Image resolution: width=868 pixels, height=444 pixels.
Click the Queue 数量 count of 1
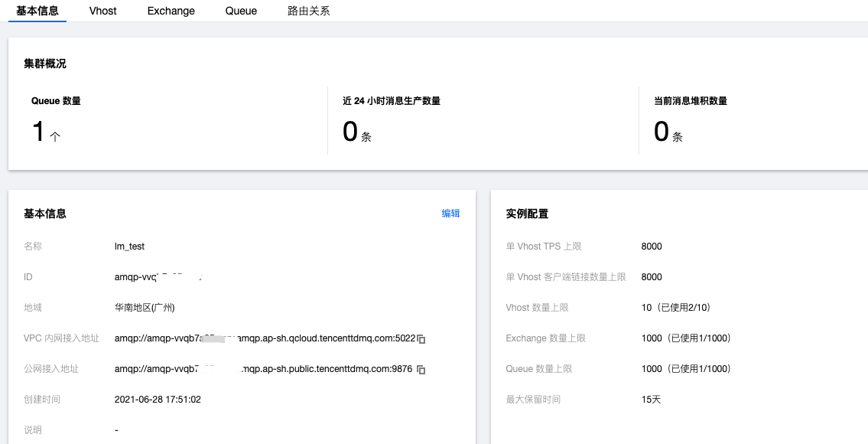[x=38, y=132]
